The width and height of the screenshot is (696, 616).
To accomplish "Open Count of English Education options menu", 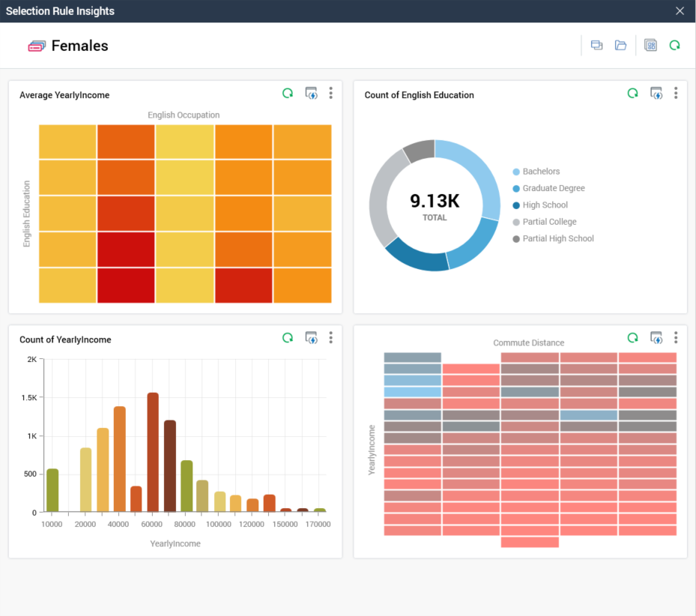I will (676, 94).
